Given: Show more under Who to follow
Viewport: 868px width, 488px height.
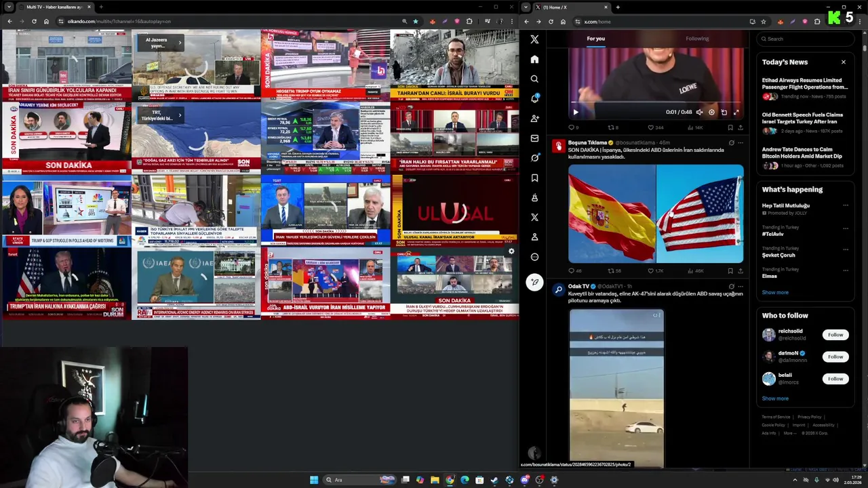Looking at the screenshot, I should point(775,399).
